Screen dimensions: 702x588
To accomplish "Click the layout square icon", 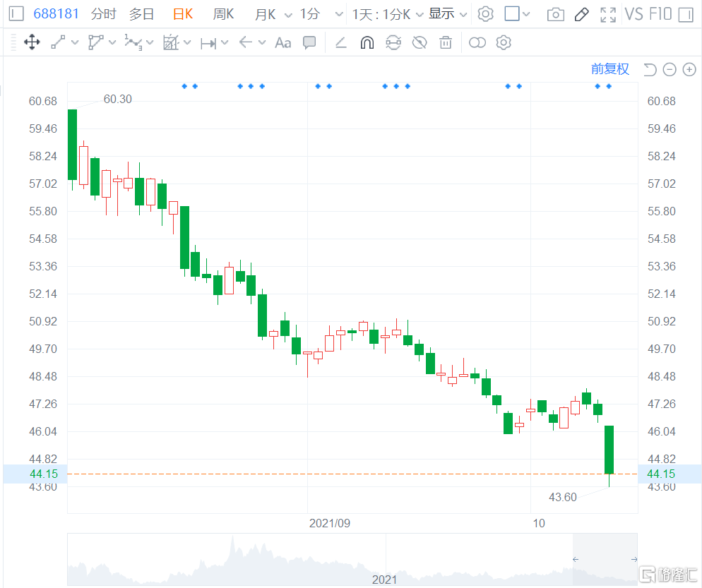I will [x=512, y=14].
